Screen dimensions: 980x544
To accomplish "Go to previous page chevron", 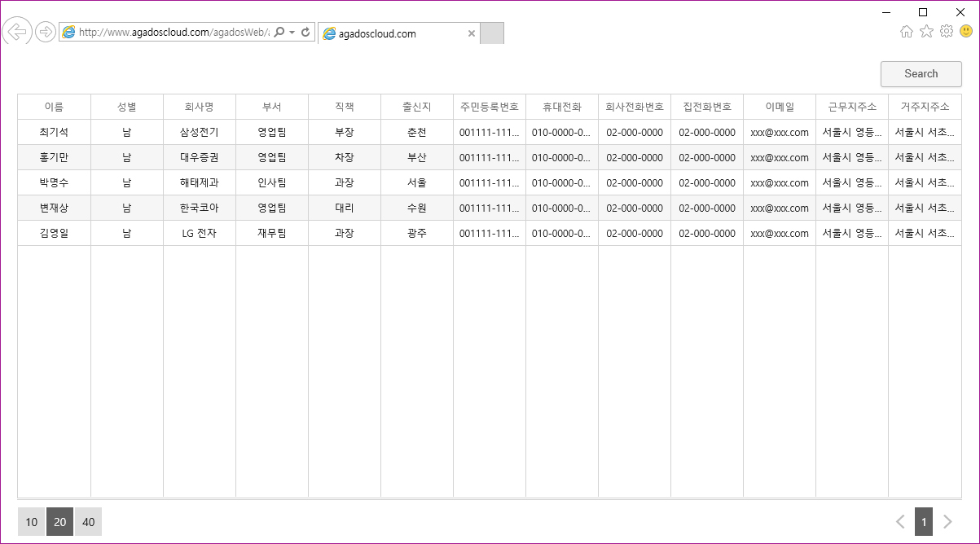I will (x=900, y=521).
